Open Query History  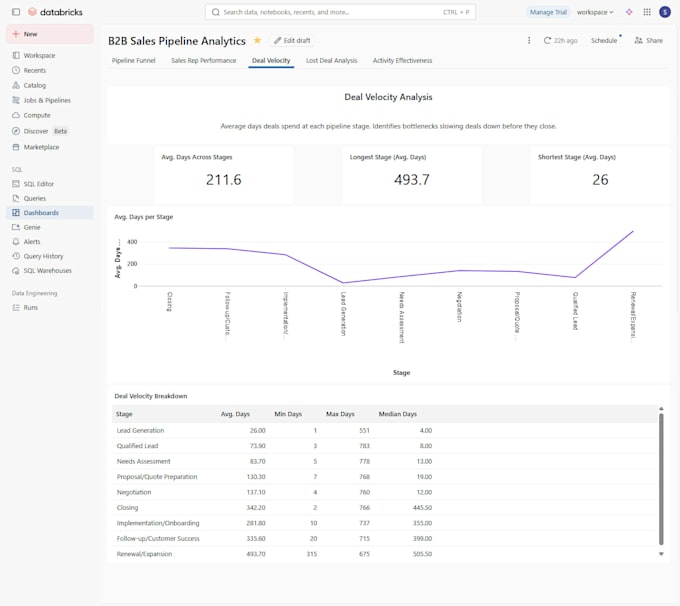49,256
